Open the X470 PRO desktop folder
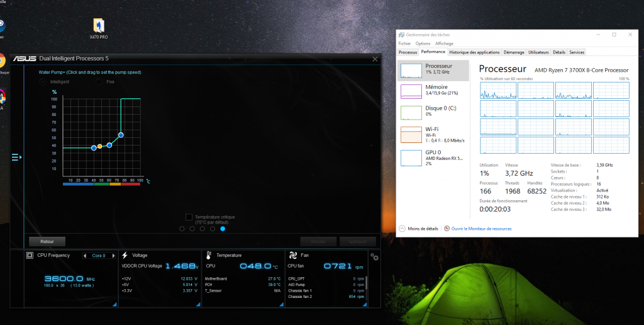 (x=99, y=28)
